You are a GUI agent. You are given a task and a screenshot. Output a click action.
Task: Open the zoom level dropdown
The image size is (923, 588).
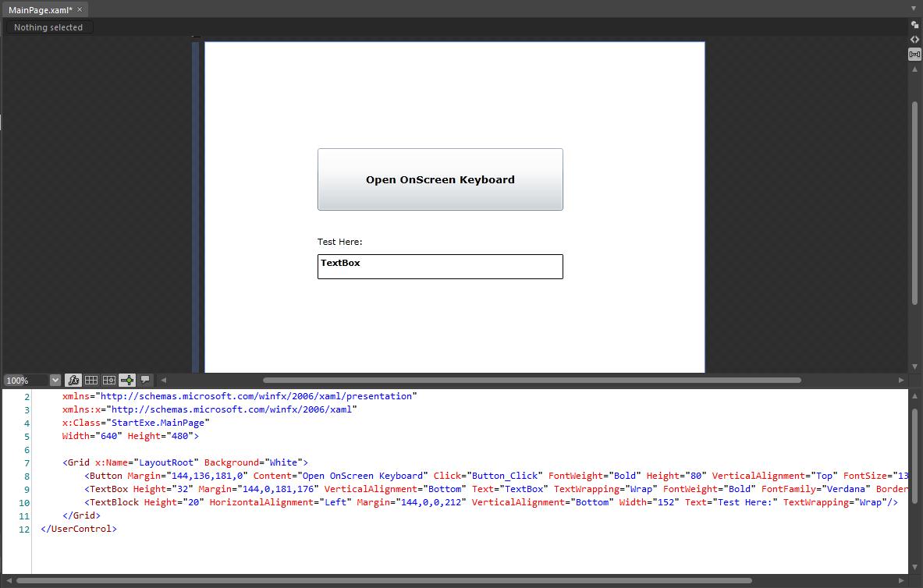(55, 380)
